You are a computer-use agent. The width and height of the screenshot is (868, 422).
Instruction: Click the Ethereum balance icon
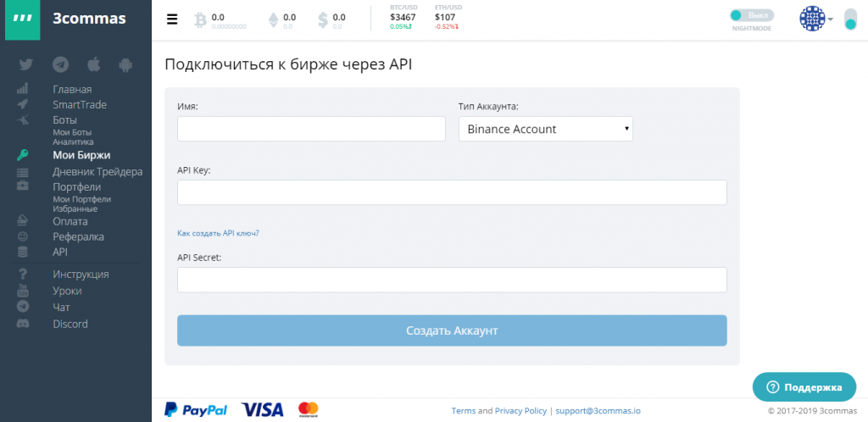tap(274, 20)
